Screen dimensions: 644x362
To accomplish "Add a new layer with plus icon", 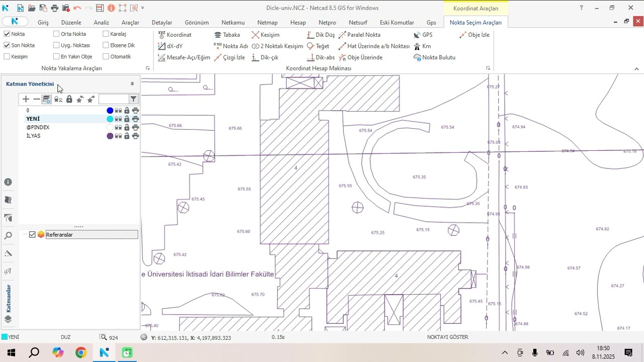I will click(x=26, y=99).
